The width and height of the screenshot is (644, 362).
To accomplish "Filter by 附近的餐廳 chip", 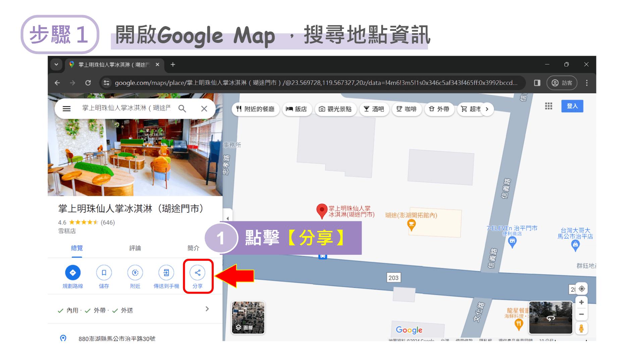I will coord(256,109).
